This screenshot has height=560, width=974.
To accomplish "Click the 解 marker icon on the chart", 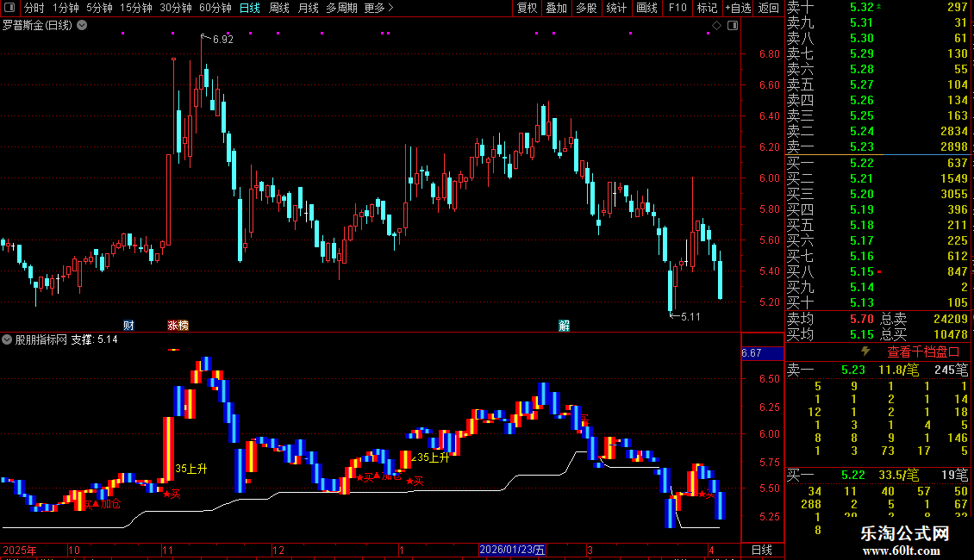I will click(564, 326).
